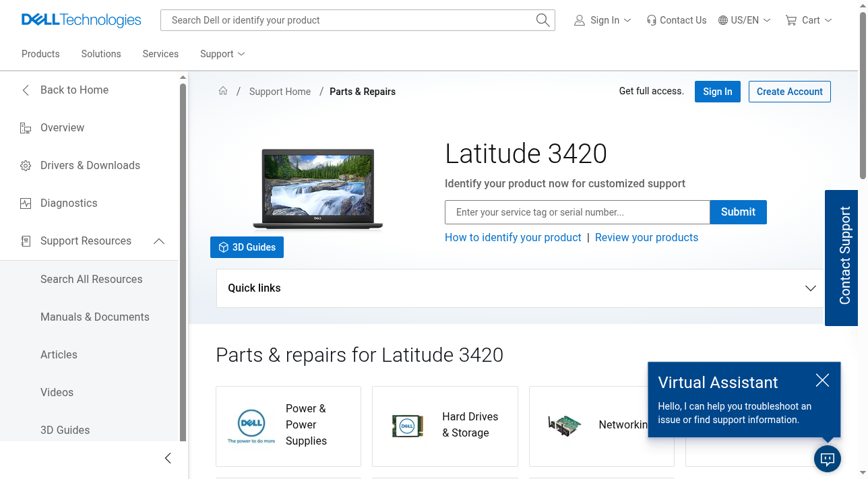Open Search All Resources
The image size is (868, 479).
(92, 279)
